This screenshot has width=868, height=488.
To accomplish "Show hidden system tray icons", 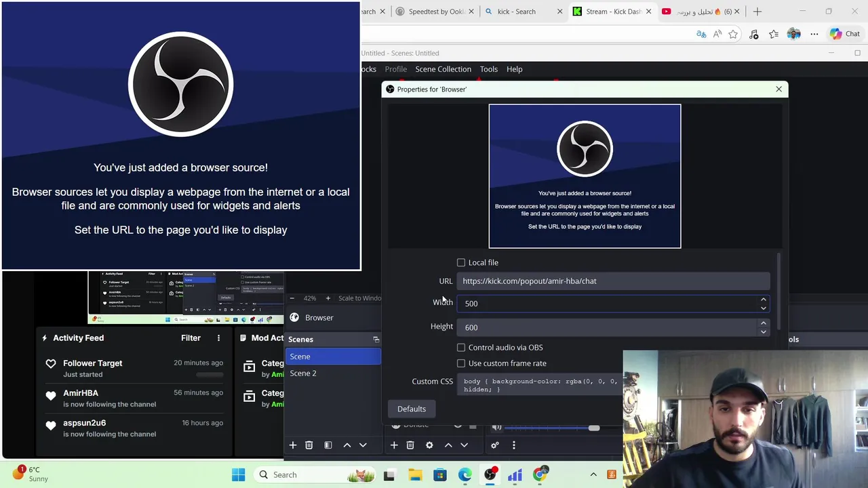I will point(593,474).
